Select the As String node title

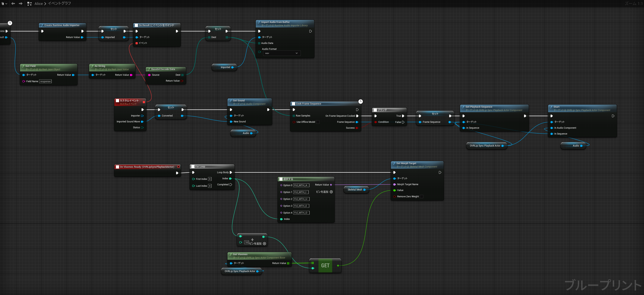coord(100,66)
